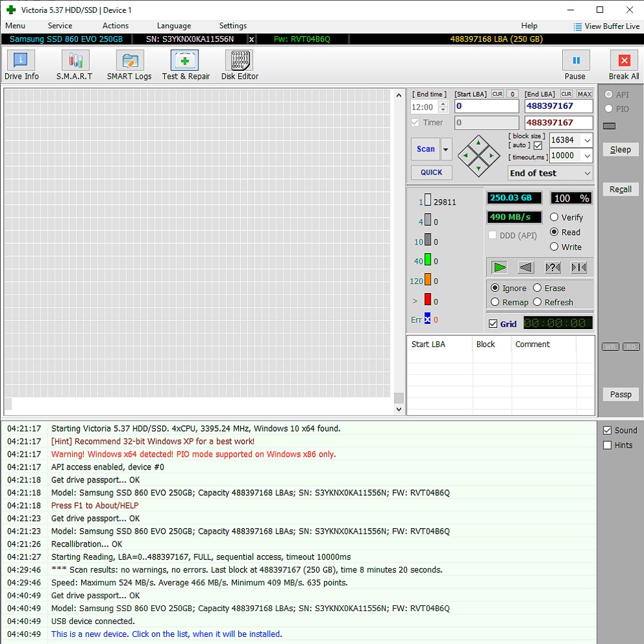Click the left arrow on the navigation diamond

click(x=466, y=156)
